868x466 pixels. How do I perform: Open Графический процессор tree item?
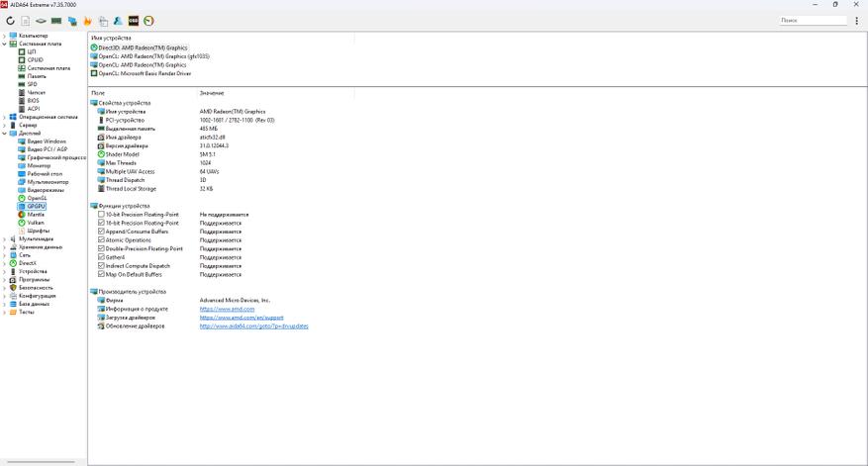[x=56, y=157]
